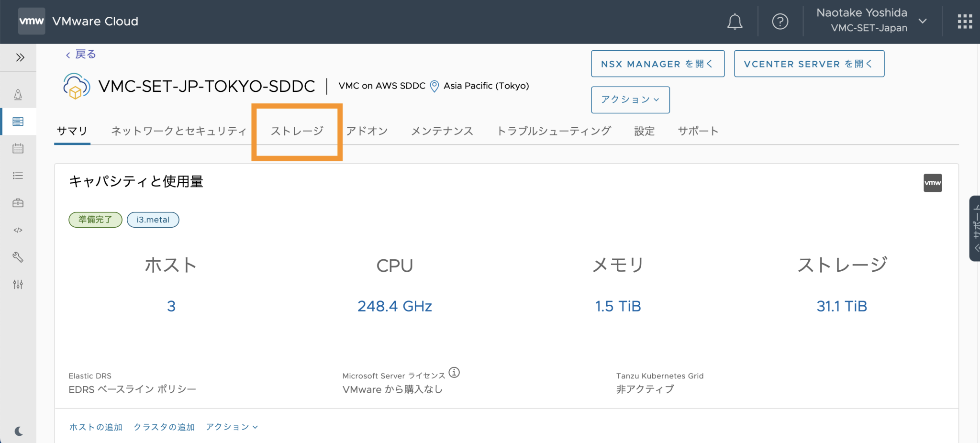Viewport: 980px width, 443px height.
Task: Select the wrench tools icon
Action: [x=18, y=257]
